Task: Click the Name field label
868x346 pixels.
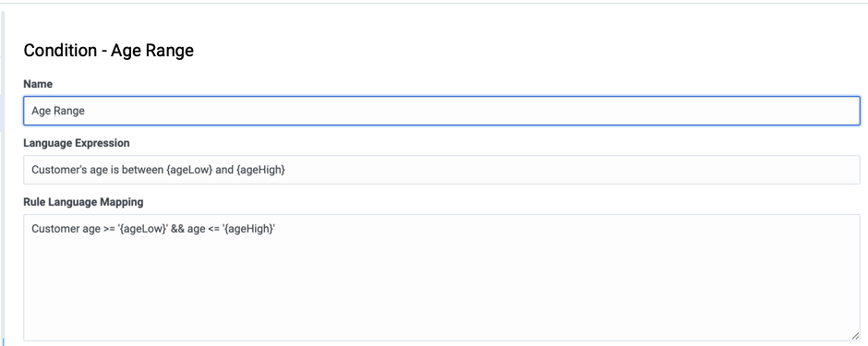Action: tap(38, 84)
